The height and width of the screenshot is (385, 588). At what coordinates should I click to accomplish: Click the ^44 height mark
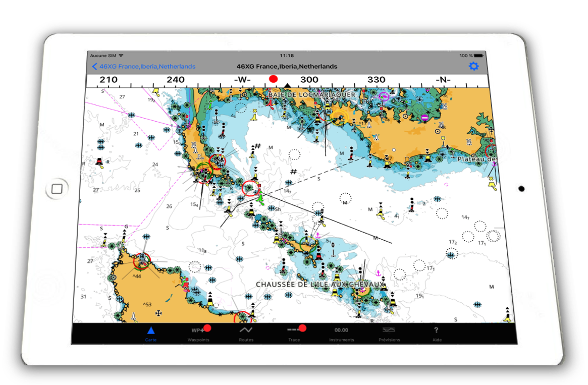(x=137, y=277)
